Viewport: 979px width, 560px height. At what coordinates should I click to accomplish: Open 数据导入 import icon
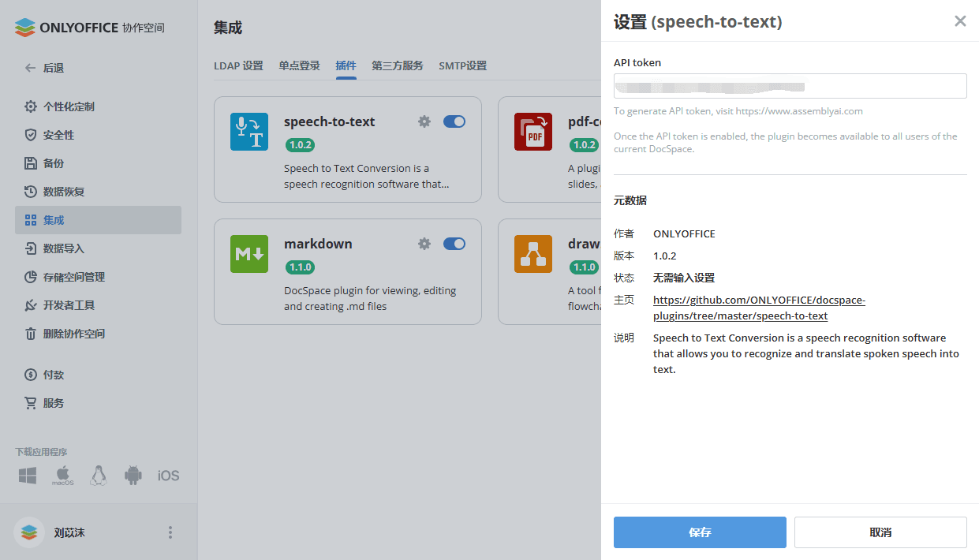(30, 248)
